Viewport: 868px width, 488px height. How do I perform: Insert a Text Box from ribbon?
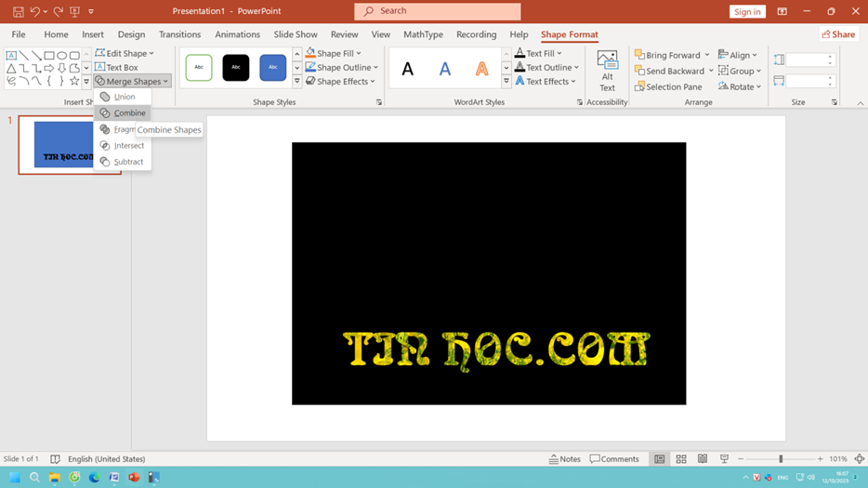(x=117, y=68)
